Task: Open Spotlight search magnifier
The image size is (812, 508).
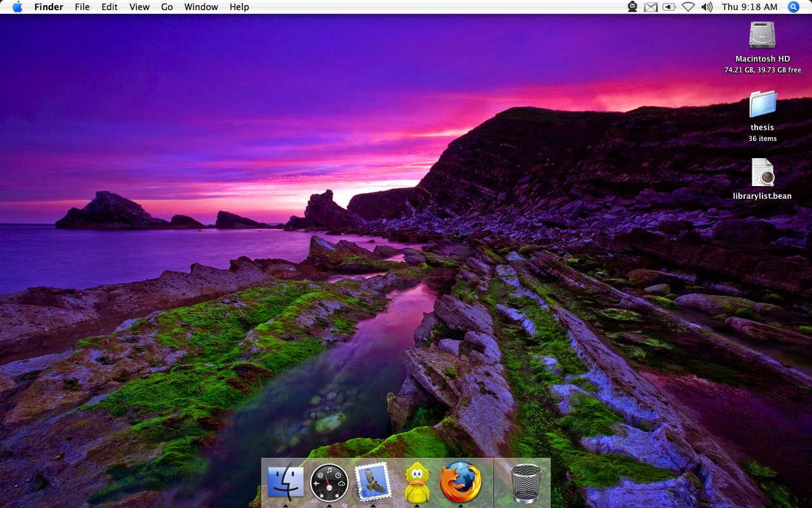Action: tap(794, 7)
